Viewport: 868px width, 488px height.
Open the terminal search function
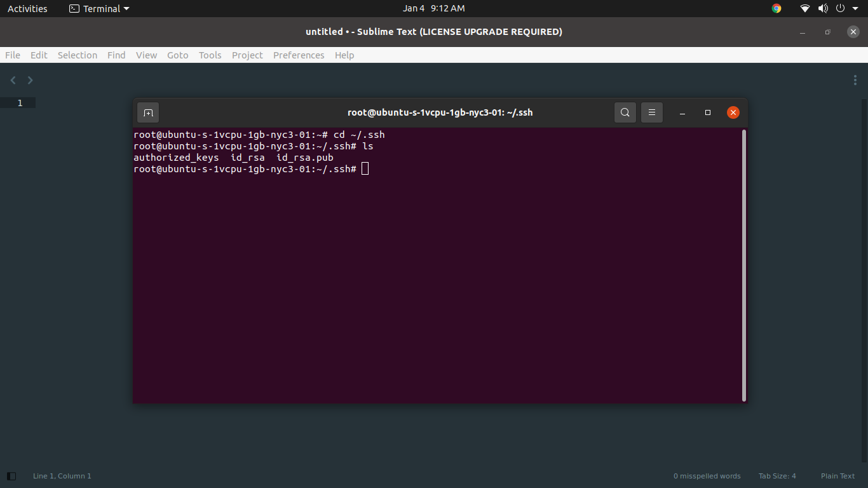(625, 112)
